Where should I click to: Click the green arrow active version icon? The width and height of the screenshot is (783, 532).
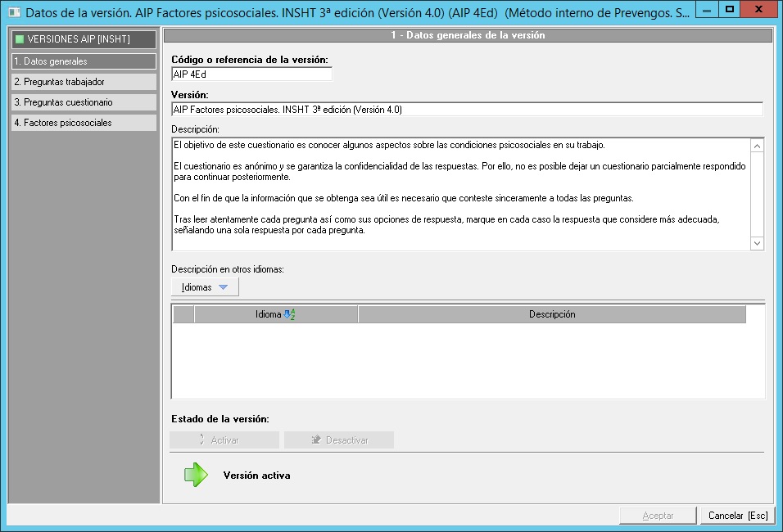196,476
